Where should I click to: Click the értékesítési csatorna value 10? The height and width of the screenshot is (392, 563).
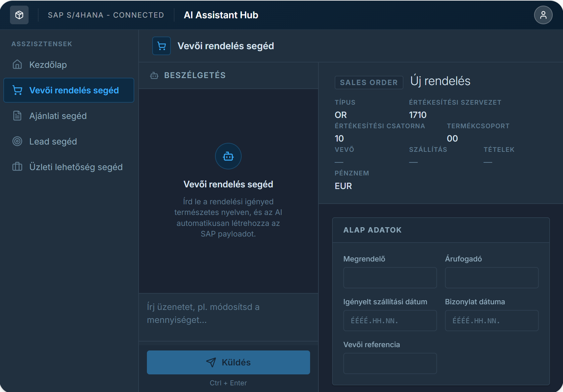tap(339, 139)
